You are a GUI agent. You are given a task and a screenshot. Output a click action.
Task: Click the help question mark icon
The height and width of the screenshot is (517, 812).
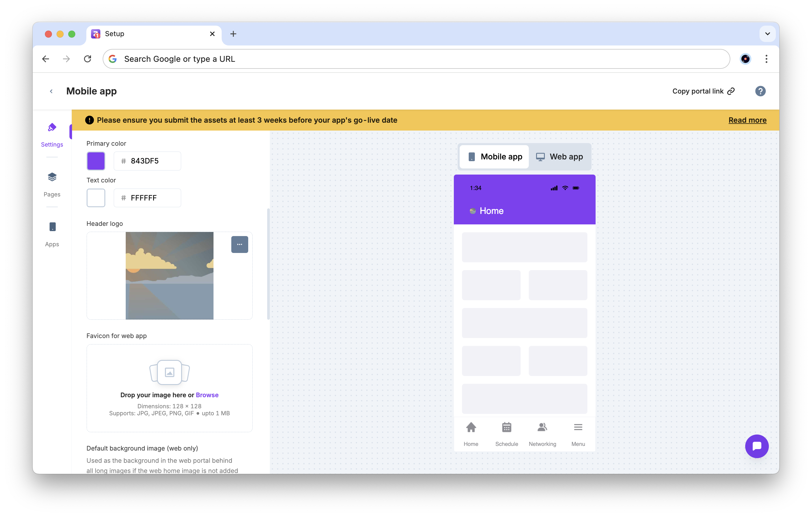[760, 91]
